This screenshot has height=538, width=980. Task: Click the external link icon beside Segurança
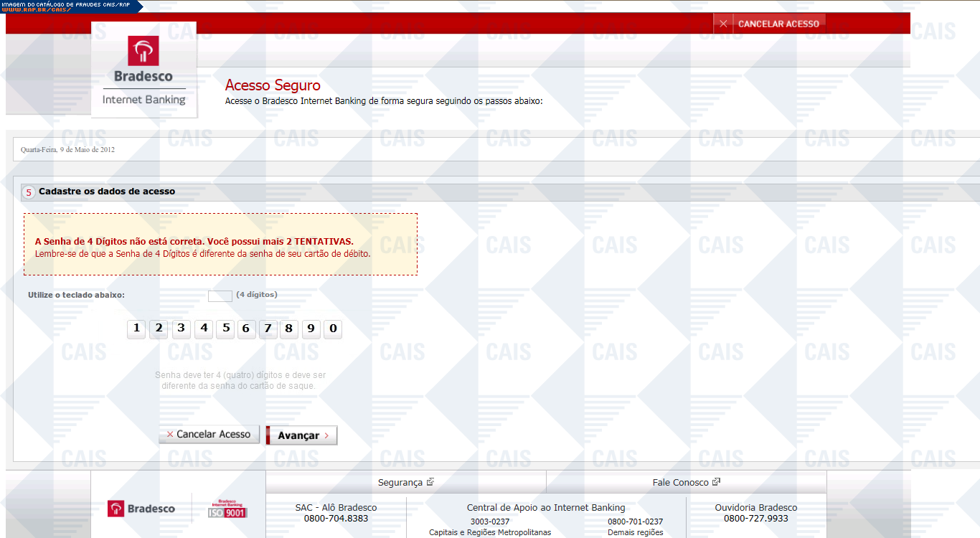coord(430,482)
